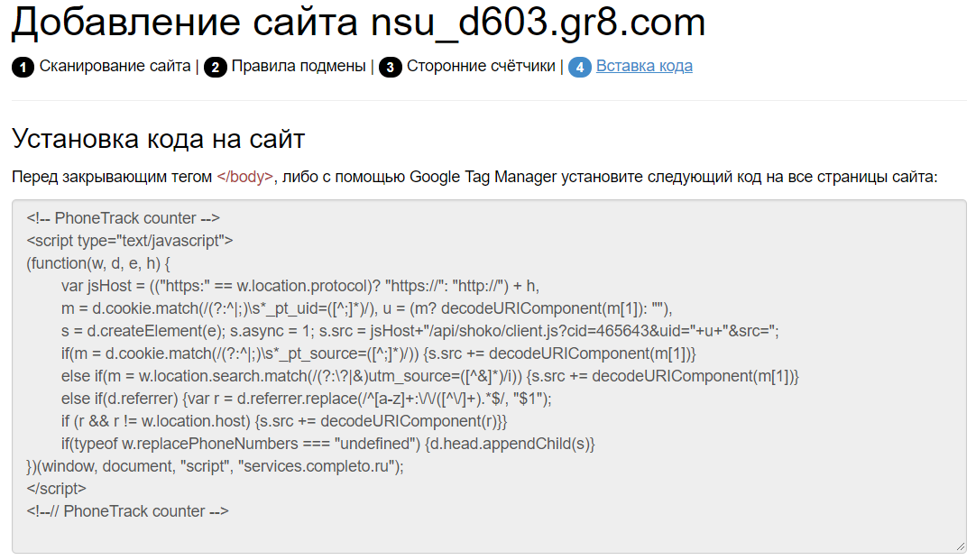This screenshot has height=560, width=976.
Task: Click the page title with nsu_d603.gr8.com
Action: coord(358,24)
